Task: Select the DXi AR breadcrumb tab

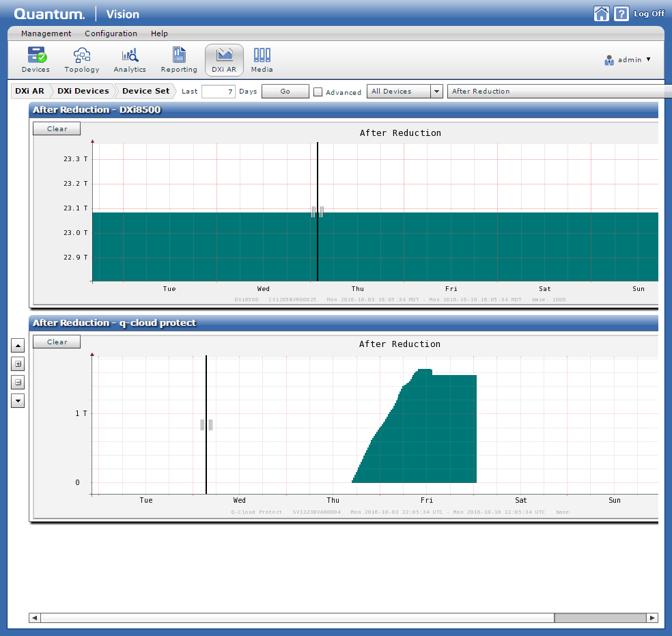Action: pos(30,91)
